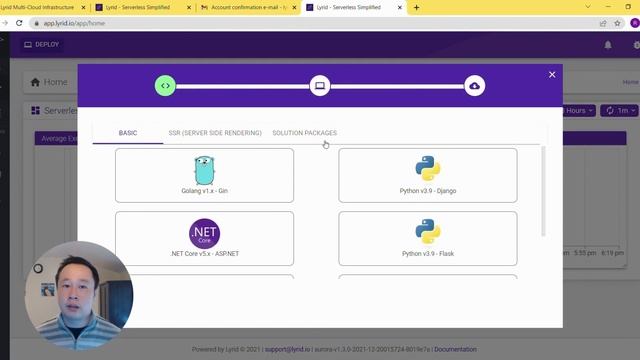
Task: Click the Home icon in breadcrumb
Action: click(36, 82)
